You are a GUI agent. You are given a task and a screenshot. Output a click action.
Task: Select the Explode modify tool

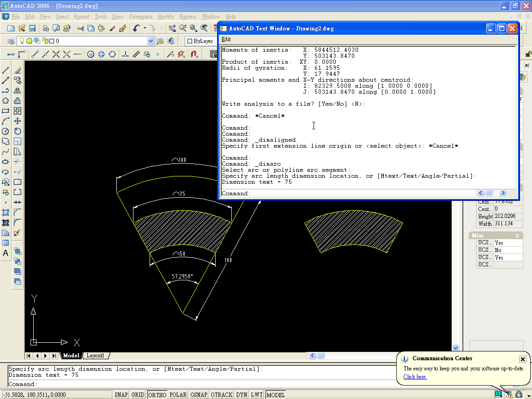[18, 233]
